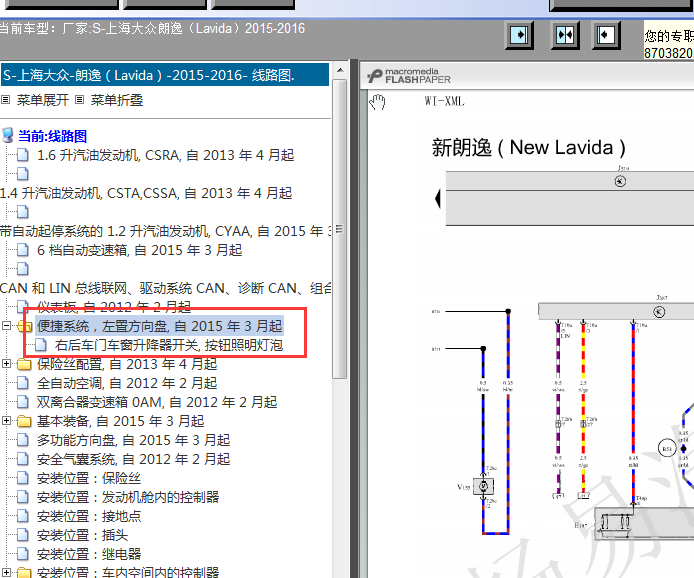Screen dimensions: 694x578
Task: Click page icon beside 6 档自动变速箱
Action: (23, 250)
